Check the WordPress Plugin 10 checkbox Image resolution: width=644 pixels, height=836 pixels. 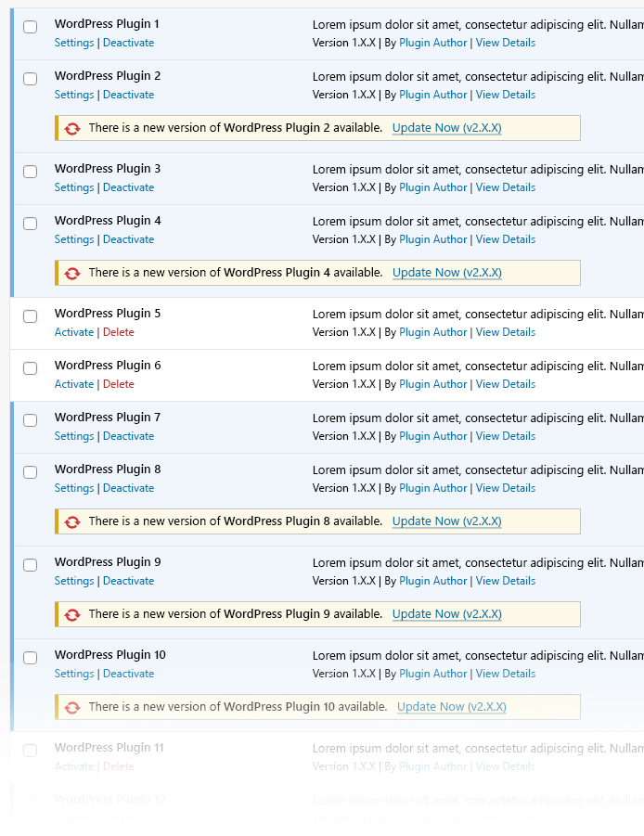coord(31,658)
